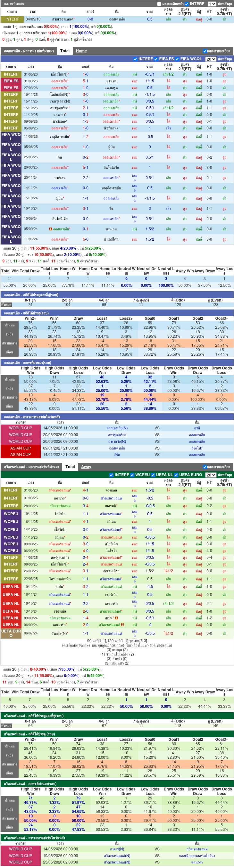The image size is (234, 868).
Task: Select Switzerland's Total tab
Action: coord(70,467)
